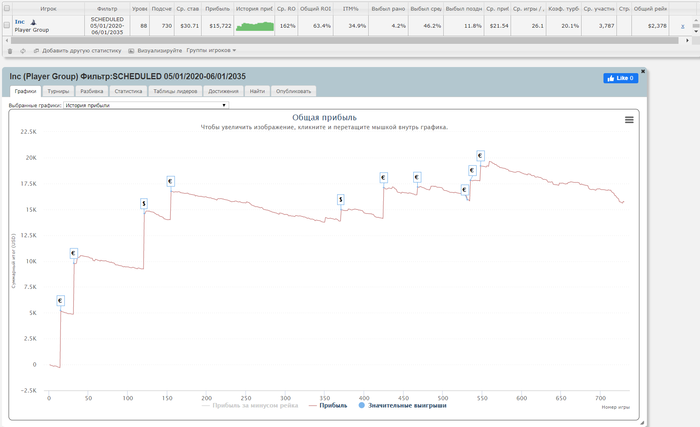The height and width of the screenshot is (427, 700).
Task: Click the 'SCHEDULED 05/01/2020-06/01/2035' filter cell
Action: [x=107, y=26]
